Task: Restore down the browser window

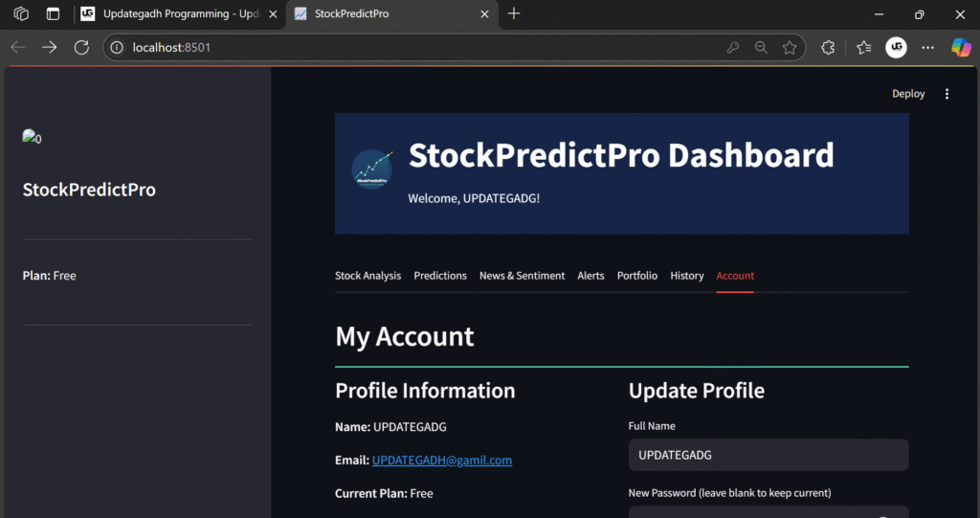Action: pyautogui.click(x=919, y=13)
